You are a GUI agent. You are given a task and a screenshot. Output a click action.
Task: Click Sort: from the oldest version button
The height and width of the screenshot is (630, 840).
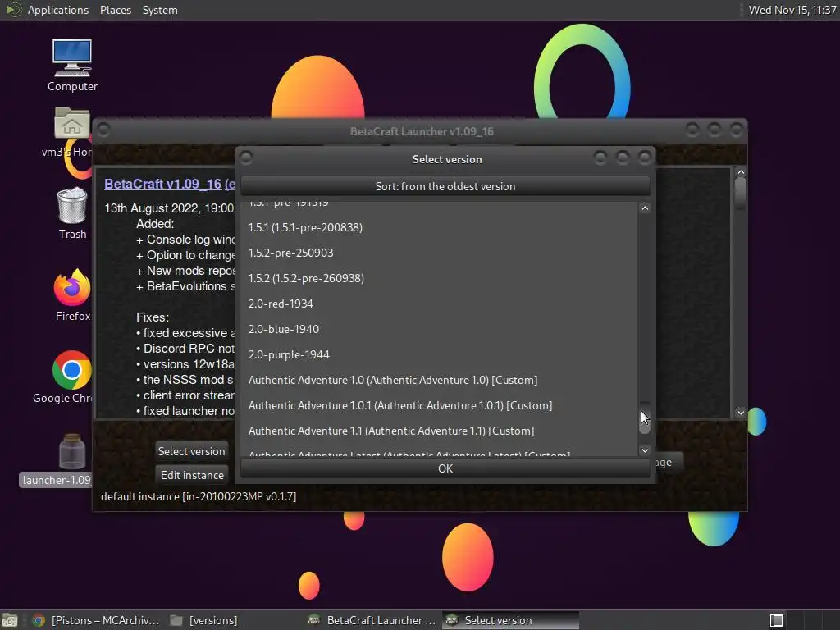445,186
